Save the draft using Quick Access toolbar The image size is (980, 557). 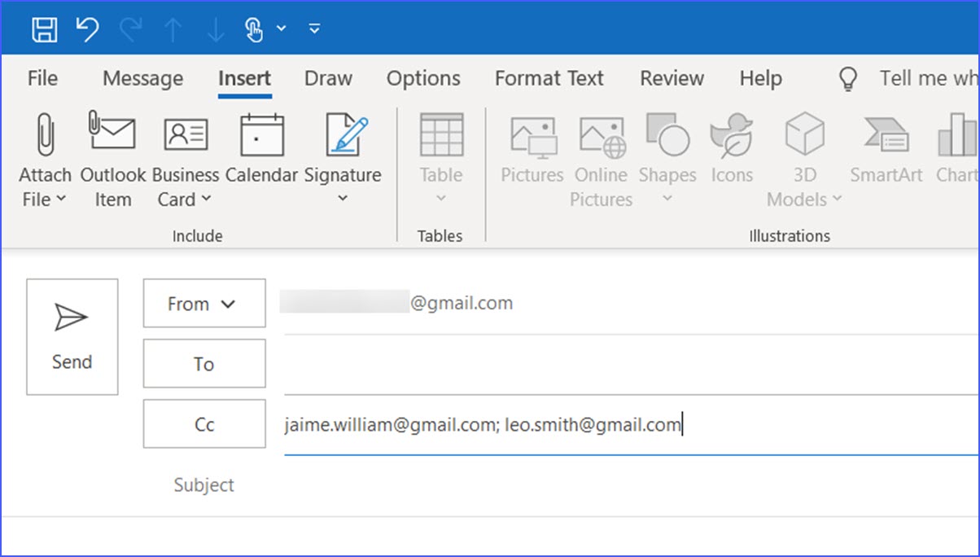point(45,28)
